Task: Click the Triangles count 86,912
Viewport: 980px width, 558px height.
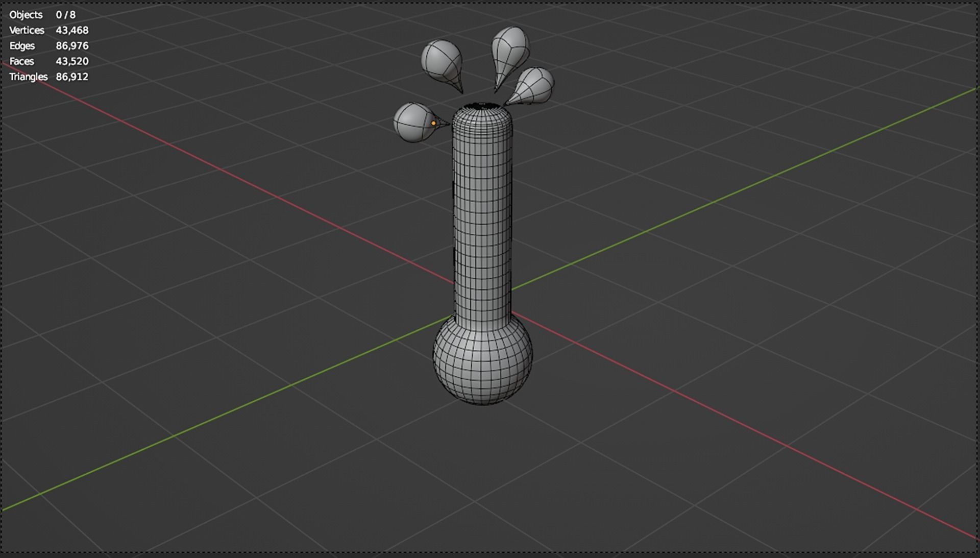Action: tap(72, 77)
